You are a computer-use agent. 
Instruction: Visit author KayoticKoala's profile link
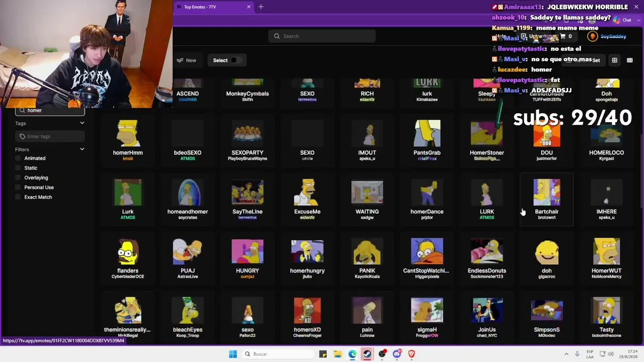point(367,277)
